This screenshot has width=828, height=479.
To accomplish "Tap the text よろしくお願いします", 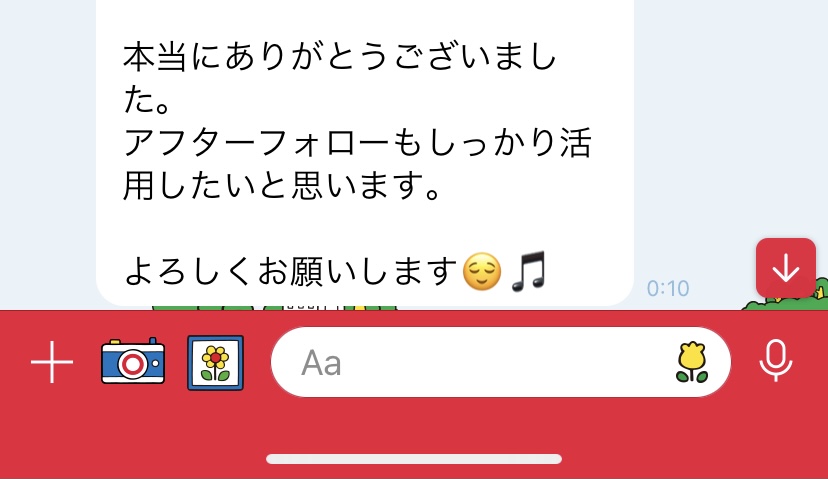I will point(290,271).
